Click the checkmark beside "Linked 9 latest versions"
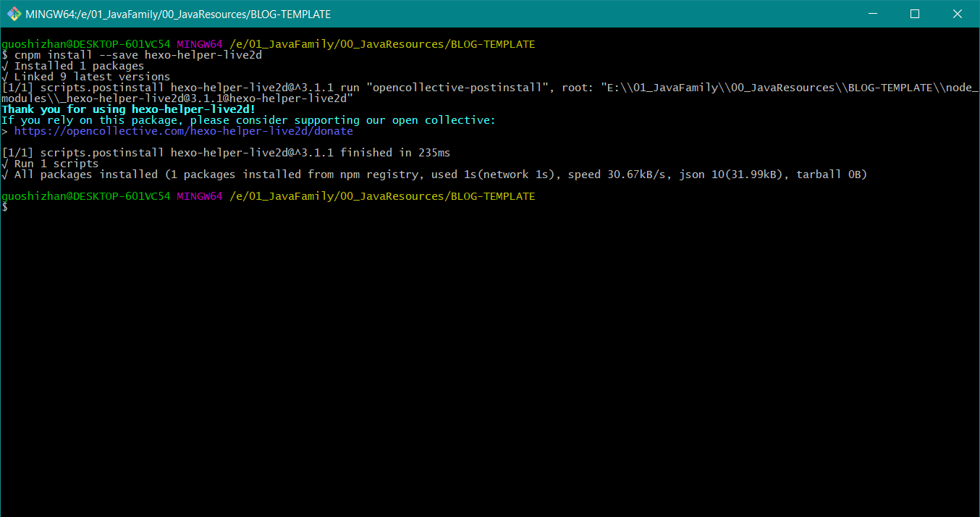Image resolution: width=980 pixels, height=517 pixels. (5, 77)
